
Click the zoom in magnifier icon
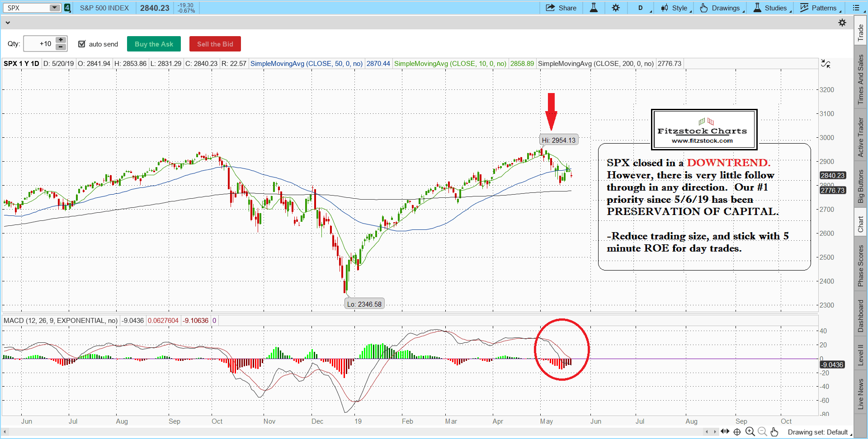pyautogui.click(x=750, y=432)
